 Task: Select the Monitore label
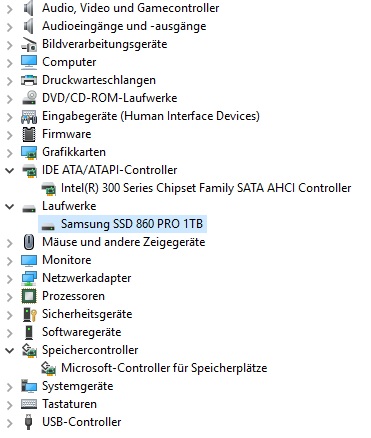tap(67, 260)
